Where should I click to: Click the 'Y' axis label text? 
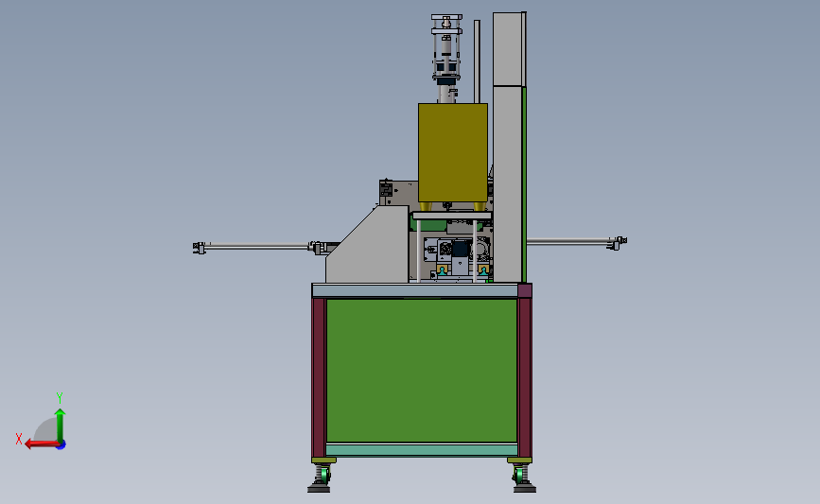pyautogui.click(x=60, y=398)
